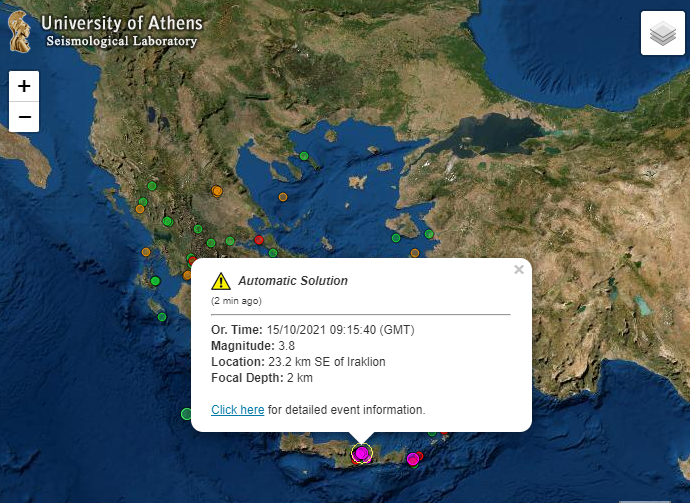This screenshot has height=503, width=690.
Task: Click the orange marker west of Ionian islands
Action: 146,252
